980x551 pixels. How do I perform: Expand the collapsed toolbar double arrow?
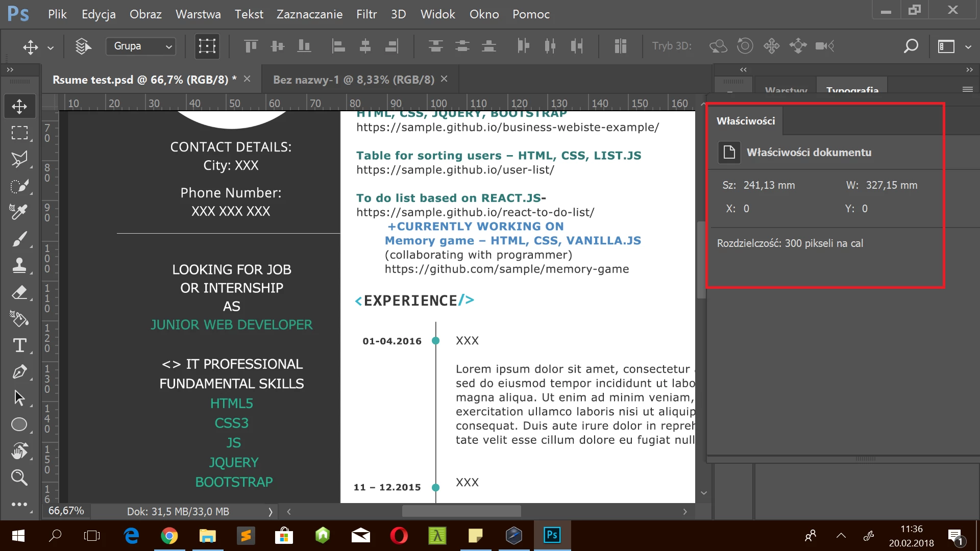(x=10, y=70)
